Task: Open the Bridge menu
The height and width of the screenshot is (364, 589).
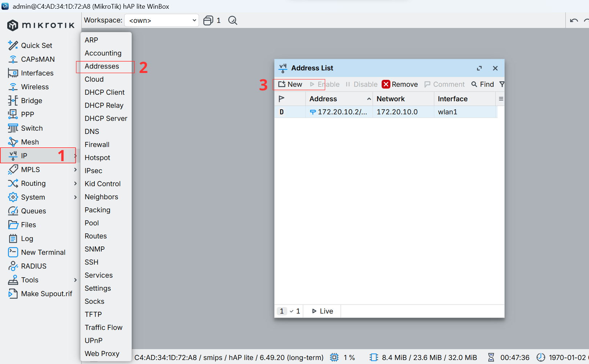Action: pyautogui.click(x=25, y=101)
